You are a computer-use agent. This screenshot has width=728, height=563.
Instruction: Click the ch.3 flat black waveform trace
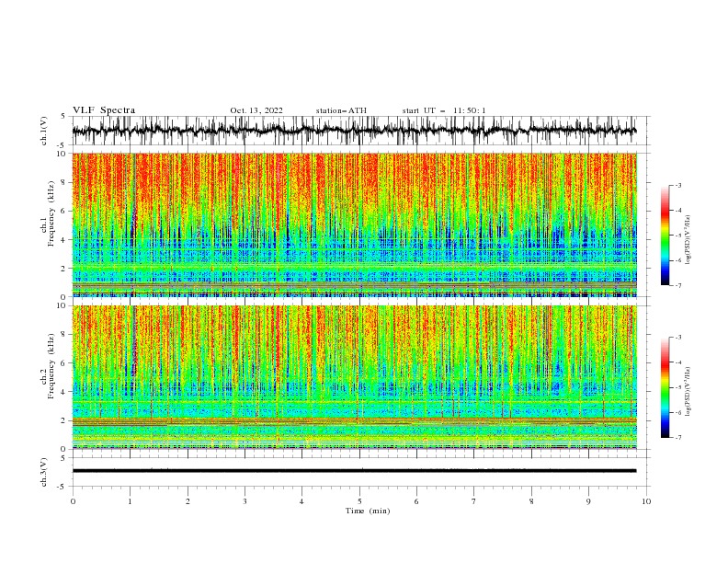tap(354, 471)
